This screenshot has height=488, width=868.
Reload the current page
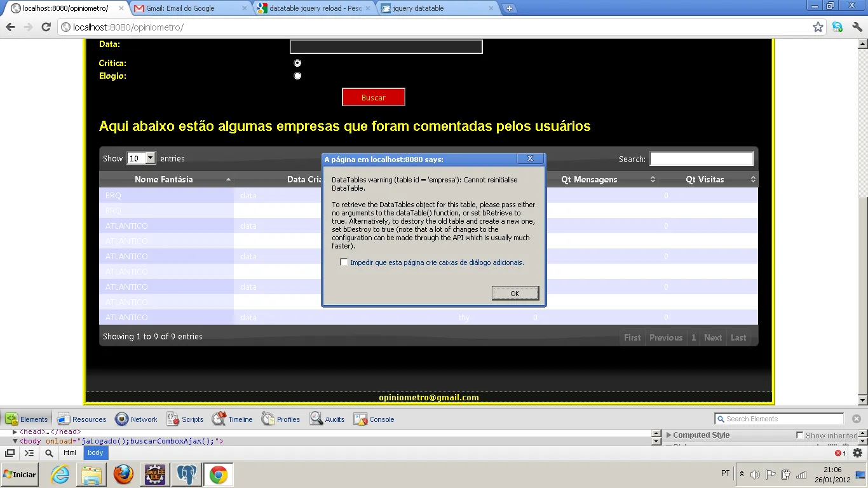46,27
